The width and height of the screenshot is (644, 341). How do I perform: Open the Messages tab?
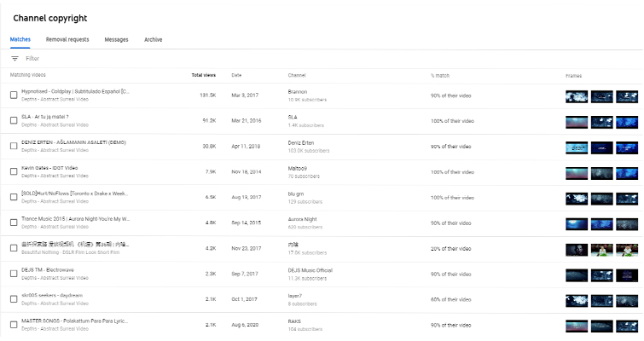[x=116, y=40]
